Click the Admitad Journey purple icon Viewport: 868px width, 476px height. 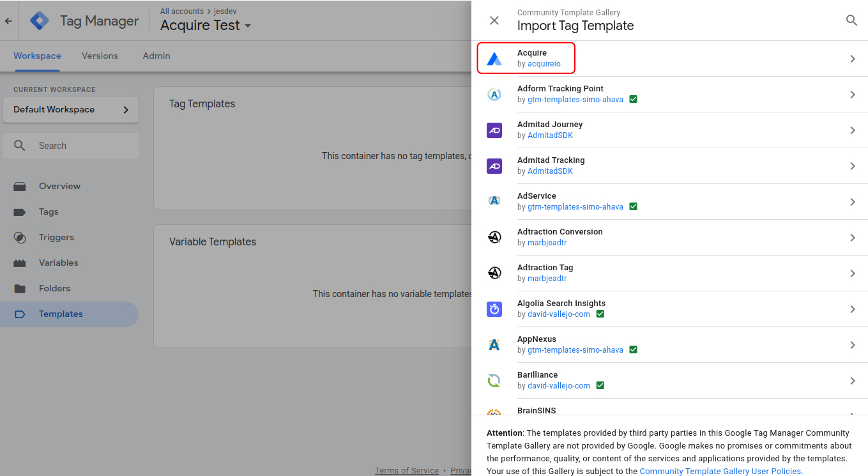(494, 130)
